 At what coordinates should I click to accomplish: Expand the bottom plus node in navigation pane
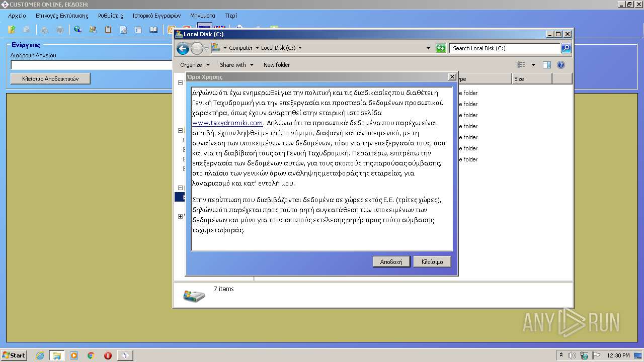181,217
